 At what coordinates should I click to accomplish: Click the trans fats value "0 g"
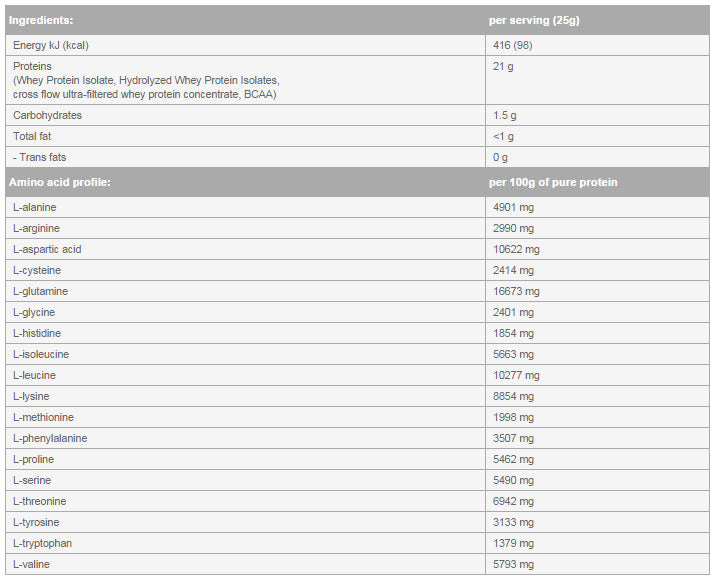(501, 157)
